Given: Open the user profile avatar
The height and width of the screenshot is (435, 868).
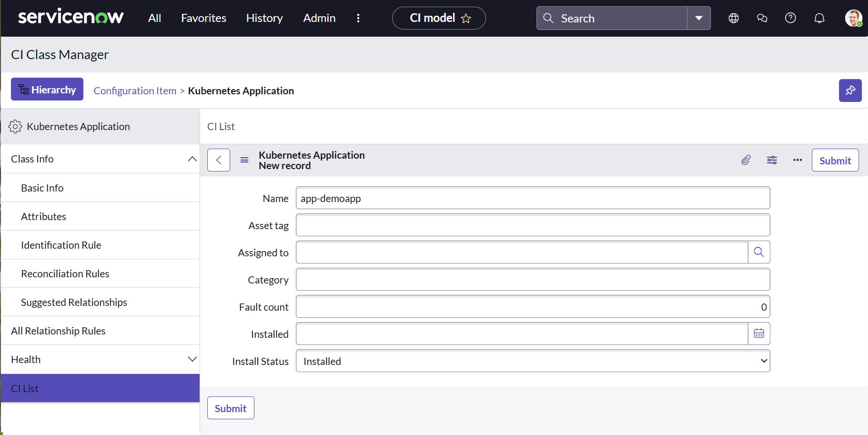Looking at the screenshot, I should pos(853,18).
